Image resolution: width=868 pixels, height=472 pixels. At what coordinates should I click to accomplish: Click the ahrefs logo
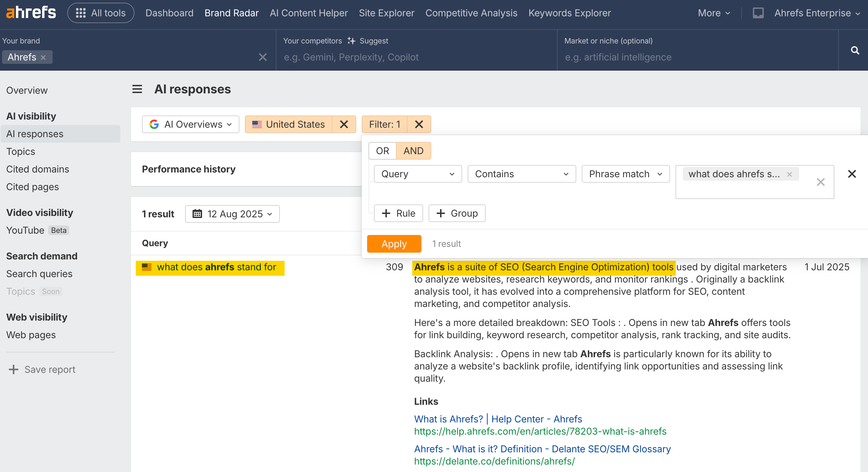[31, 13]
